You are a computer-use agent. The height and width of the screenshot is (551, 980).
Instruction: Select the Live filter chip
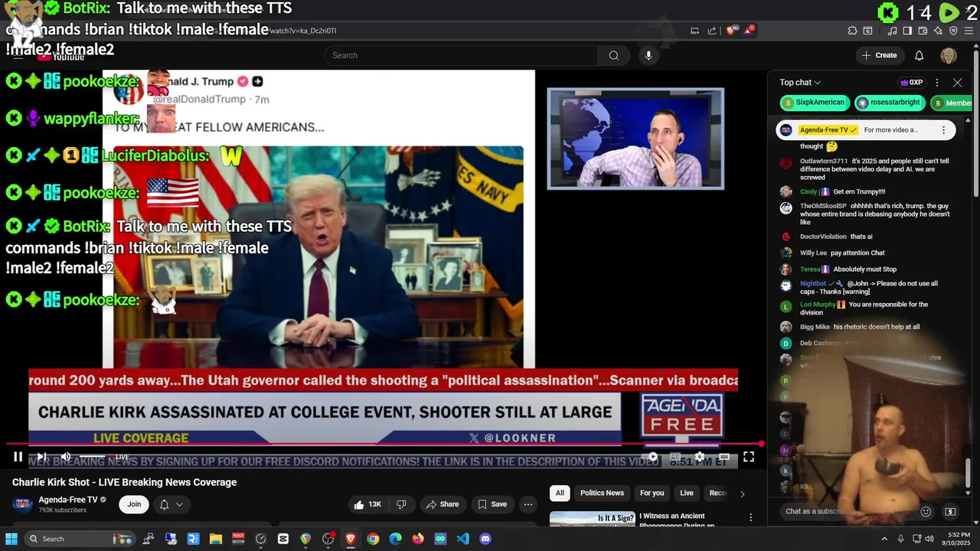(687, 493)
